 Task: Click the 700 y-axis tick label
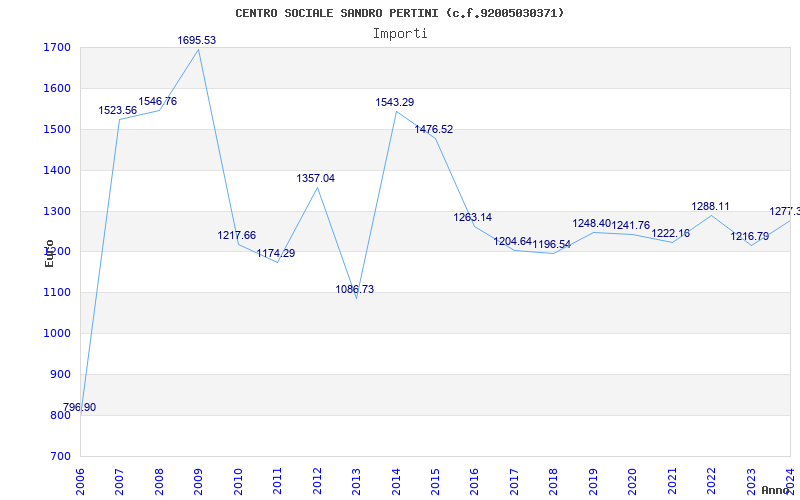pyautogui.click(x=60, y=456)
